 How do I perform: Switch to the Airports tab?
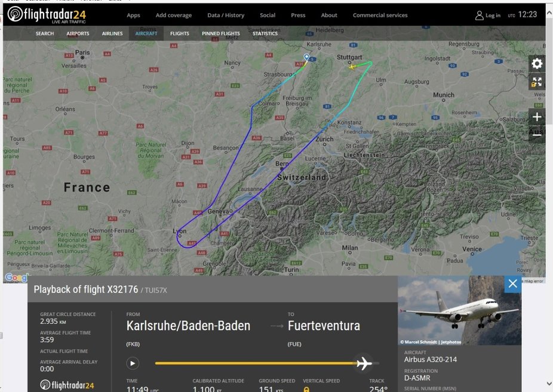click(78, 33)
